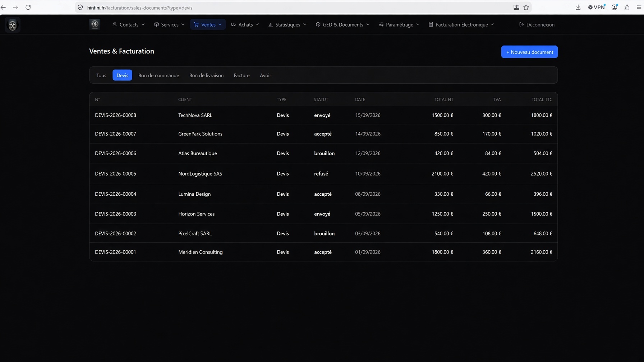The width and height of the screenshot is (644, 362).
Task: Open the browser hamburger menu
Action: [x=639, y=7]
